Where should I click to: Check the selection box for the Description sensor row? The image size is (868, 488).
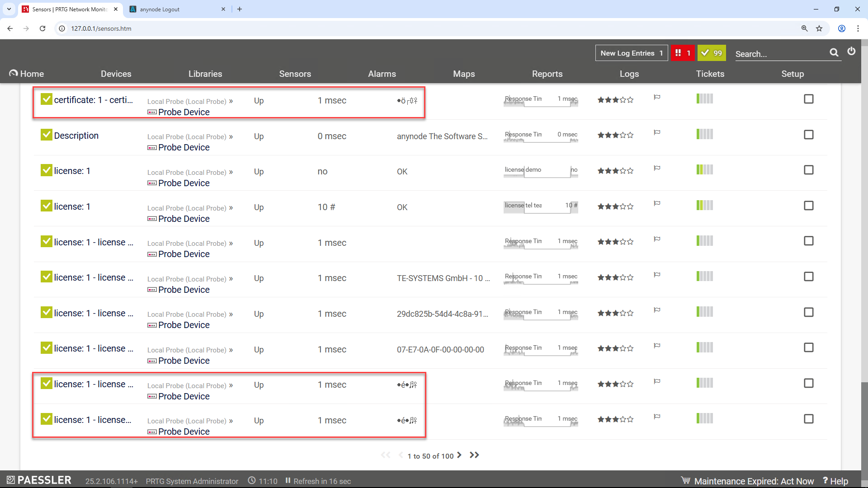point(809,135)
